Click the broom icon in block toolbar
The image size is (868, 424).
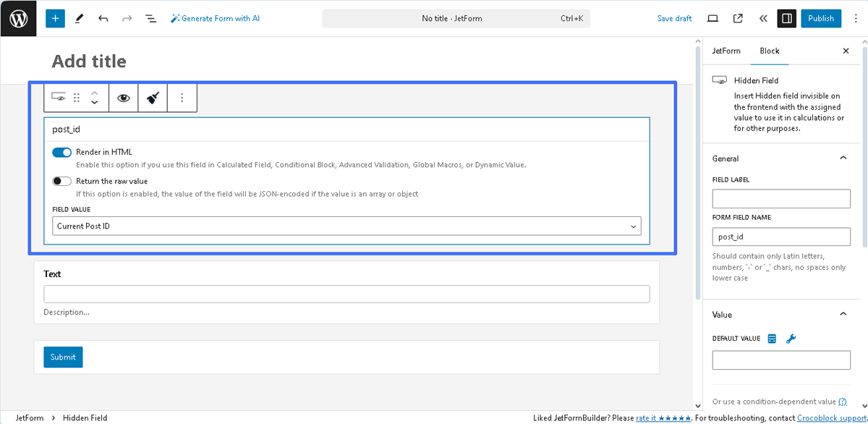pos(153,98)
